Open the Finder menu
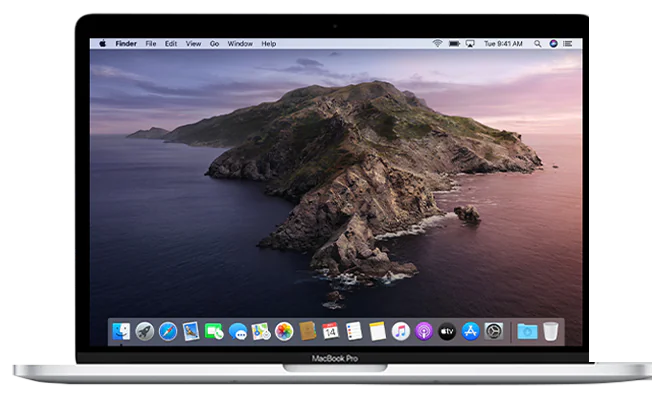This screenshot has width=664, height=398. (x=126, y=44)
